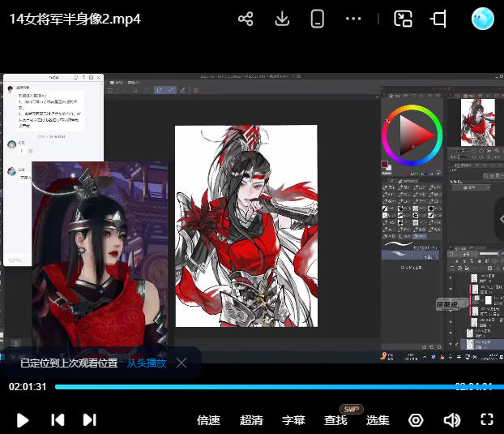Click the painted general artwork on the canvas
This screenshot has width=504, height=434.
click(x=246, y=226)
